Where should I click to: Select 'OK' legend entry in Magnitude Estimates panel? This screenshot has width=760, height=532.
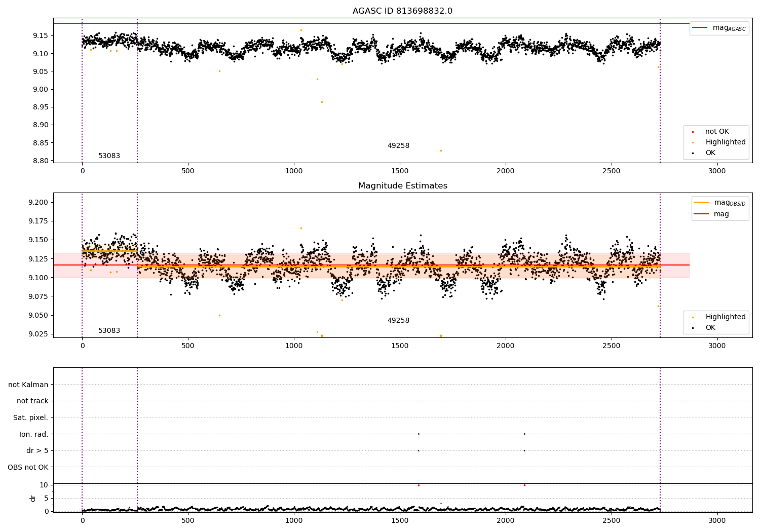709,328
